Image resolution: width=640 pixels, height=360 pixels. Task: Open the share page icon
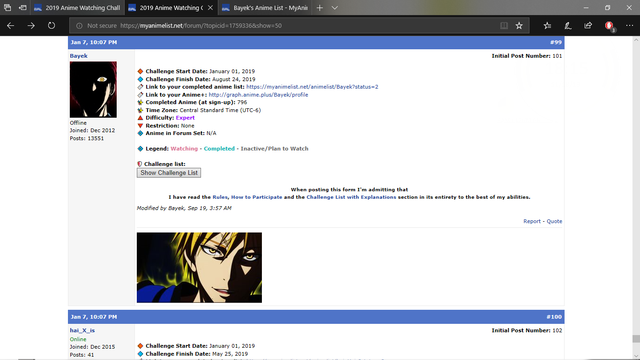(x=588, y=26)
